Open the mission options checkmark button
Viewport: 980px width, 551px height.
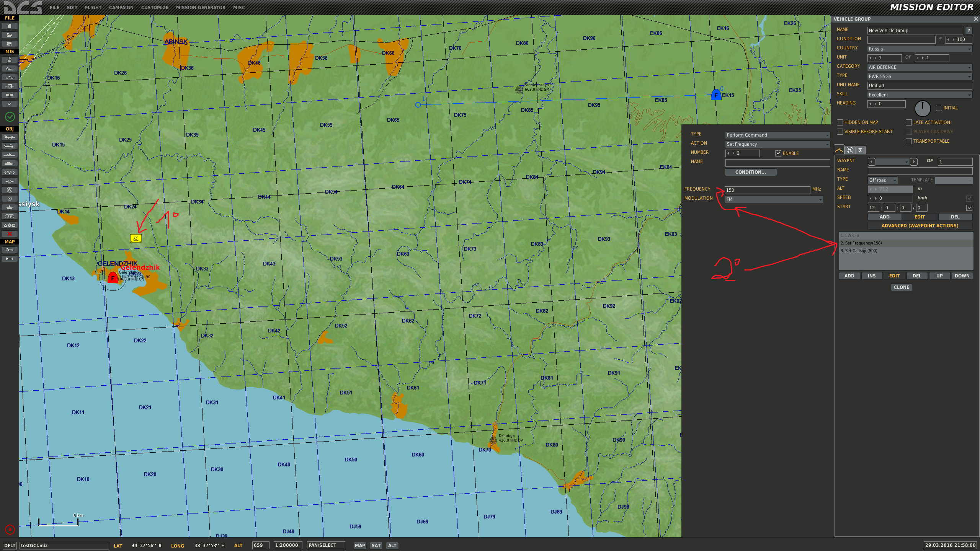[10, 104]
